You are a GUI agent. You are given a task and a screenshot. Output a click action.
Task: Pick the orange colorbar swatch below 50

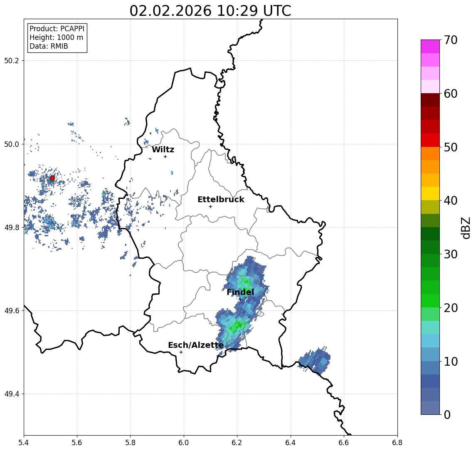pyautogui.click(x=430, y=154)
